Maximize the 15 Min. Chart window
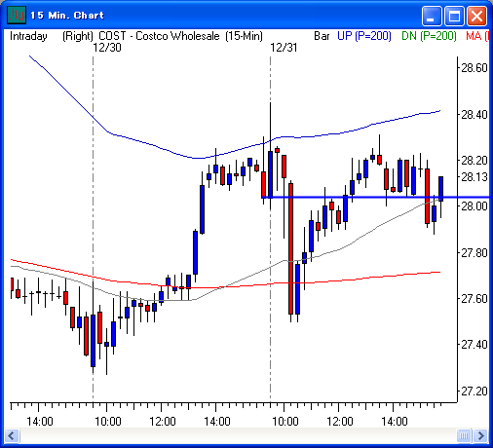The width and height of the screenshot is (493, 448). [454, 16]
